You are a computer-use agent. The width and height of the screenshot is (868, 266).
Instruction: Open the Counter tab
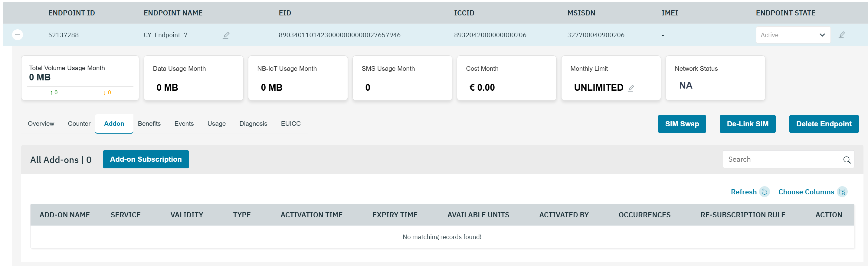point(79,124)
